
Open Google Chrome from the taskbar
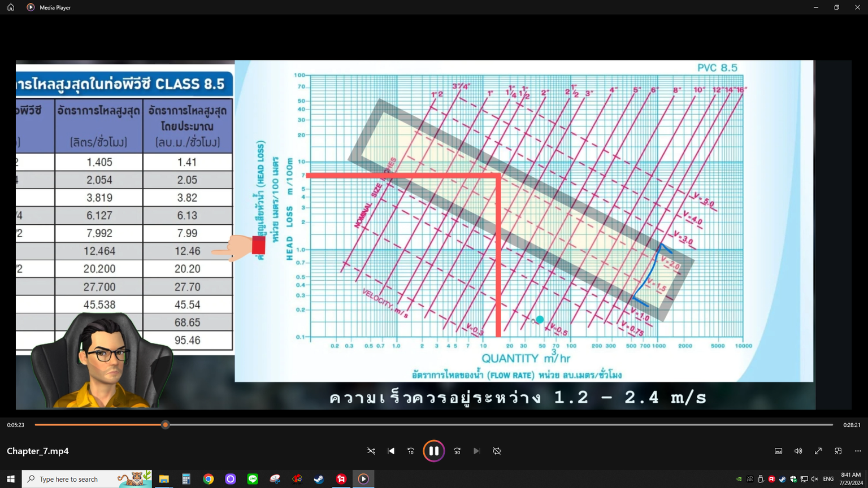pyautogui.click(x=209, y=479)
